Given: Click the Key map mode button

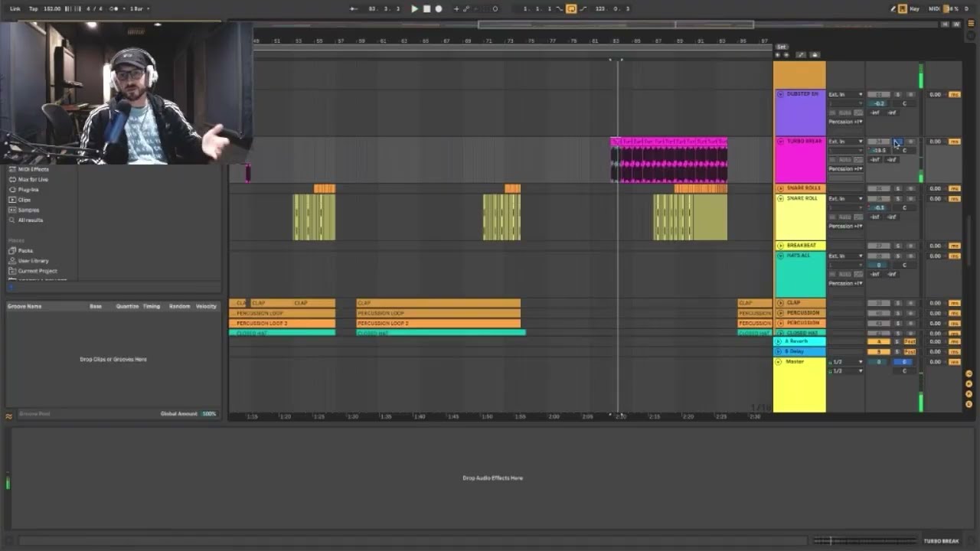Looking at the screenshot, I should click(x=915, y=8).
